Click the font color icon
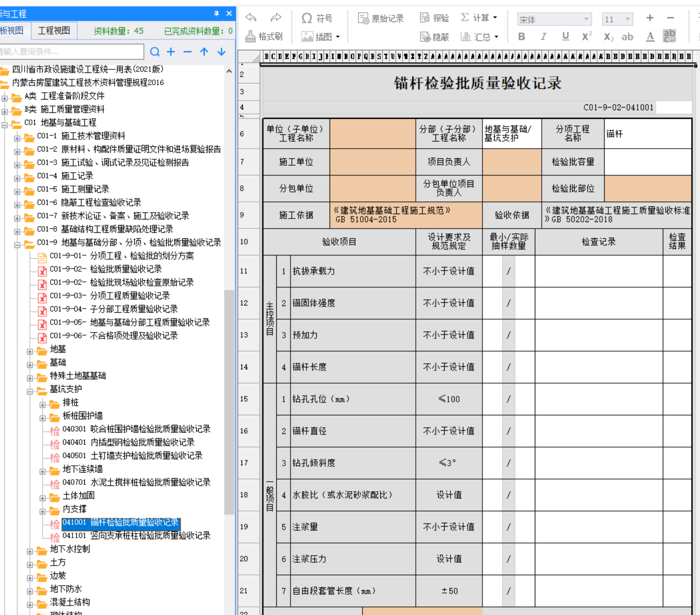The image size is (700, 615). coord(650,36)
